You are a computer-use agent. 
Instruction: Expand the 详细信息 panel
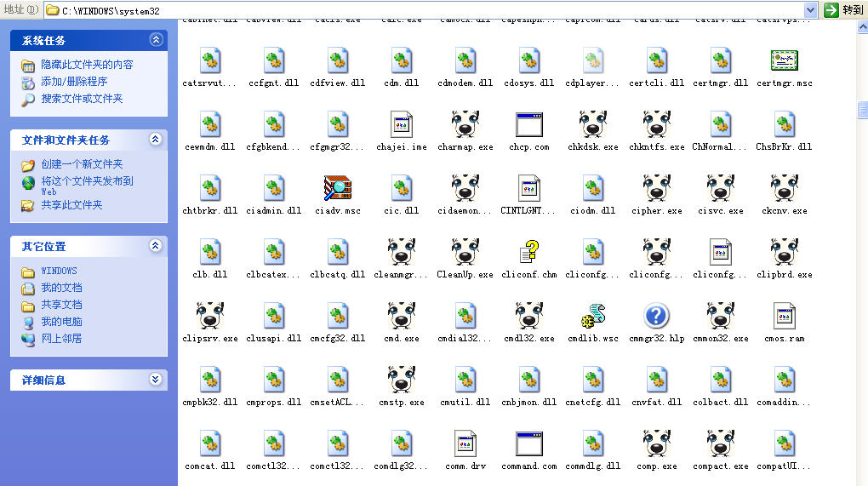[156, 379]
